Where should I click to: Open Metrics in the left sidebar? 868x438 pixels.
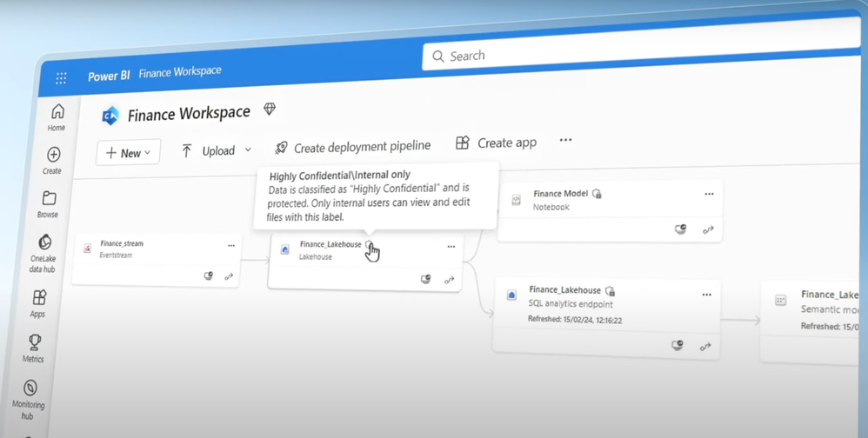(33, 348)
